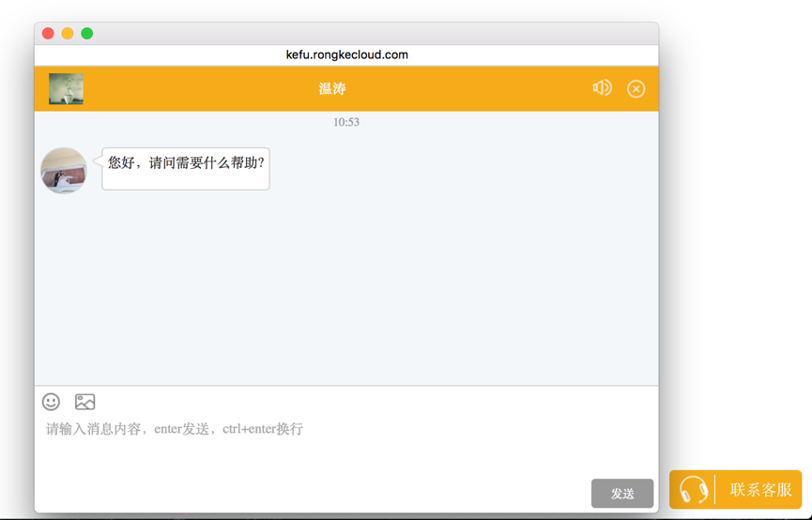Mute the chat notification sound
Viewport: 812px width, 520px height.
click(602, 88)
